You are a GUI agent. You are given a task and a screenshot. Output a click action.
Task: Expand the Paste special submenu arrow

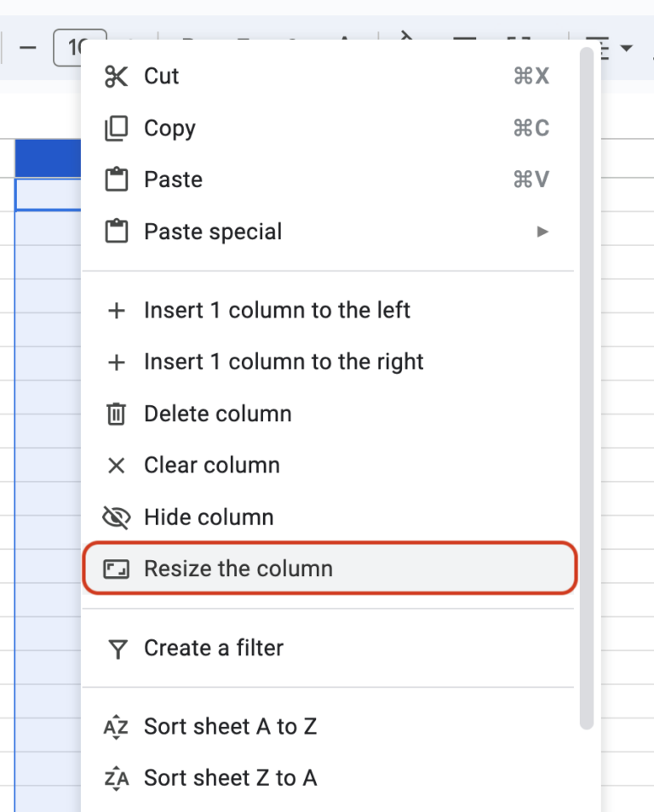click(542, 232)
